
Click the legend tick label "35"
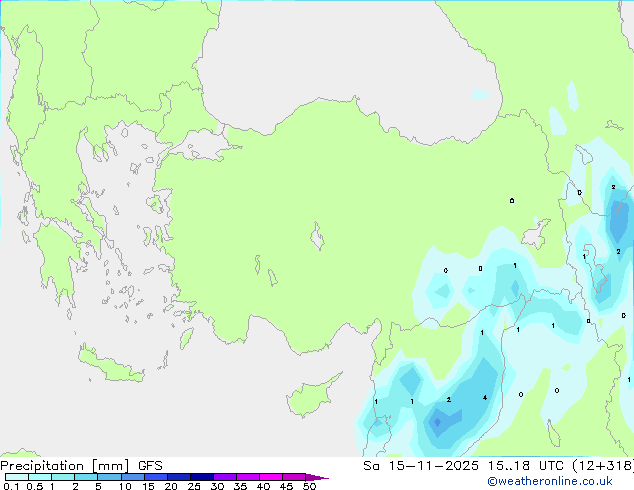pyautogui.click(x=240, y=486)
